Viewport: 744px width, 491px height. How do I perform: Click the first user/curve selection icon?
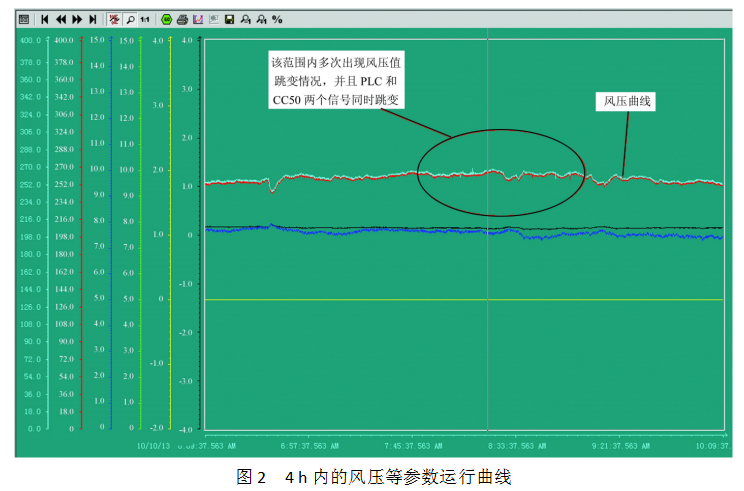coord(245,19)
